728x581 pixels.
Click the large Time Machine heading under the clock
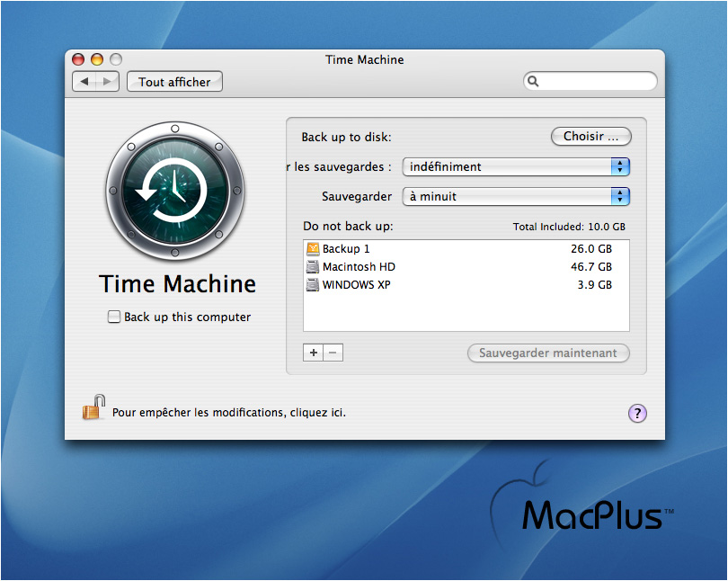pos(177,284)
